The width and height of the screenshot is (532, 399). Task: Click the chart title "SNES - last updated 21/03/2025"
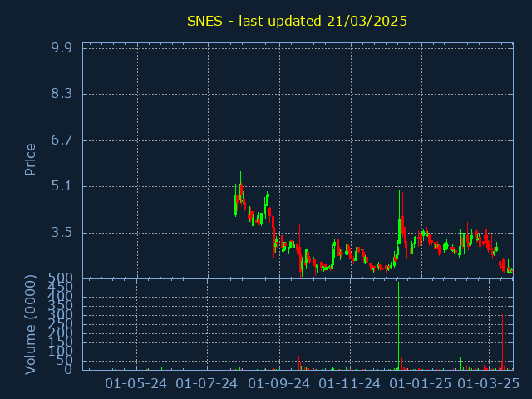click(297, 21)
